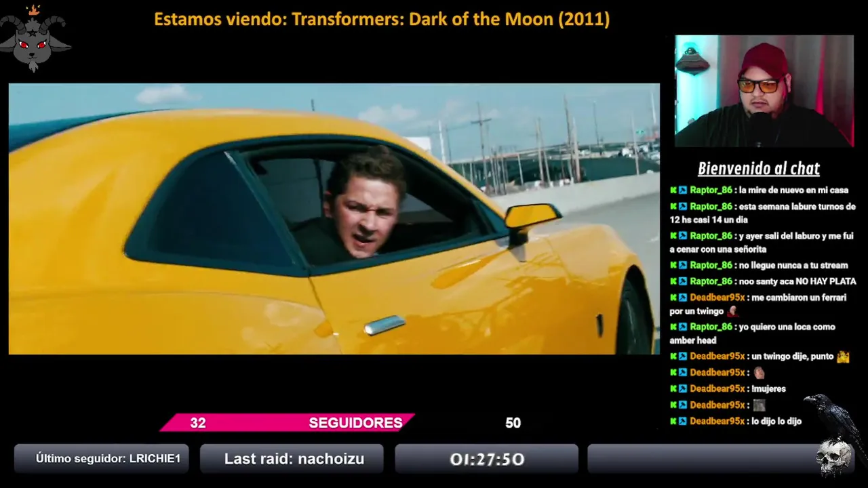868x488 pixels.
Task: Click the pink SEGUIDORES followers progress bar
Action: 288,423
